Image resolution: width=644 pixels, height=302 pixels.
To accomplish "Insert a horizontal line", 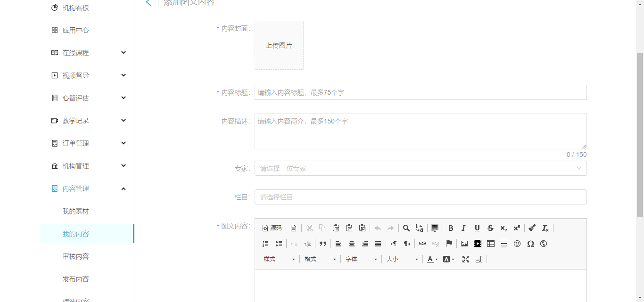I will click(504, 244).
